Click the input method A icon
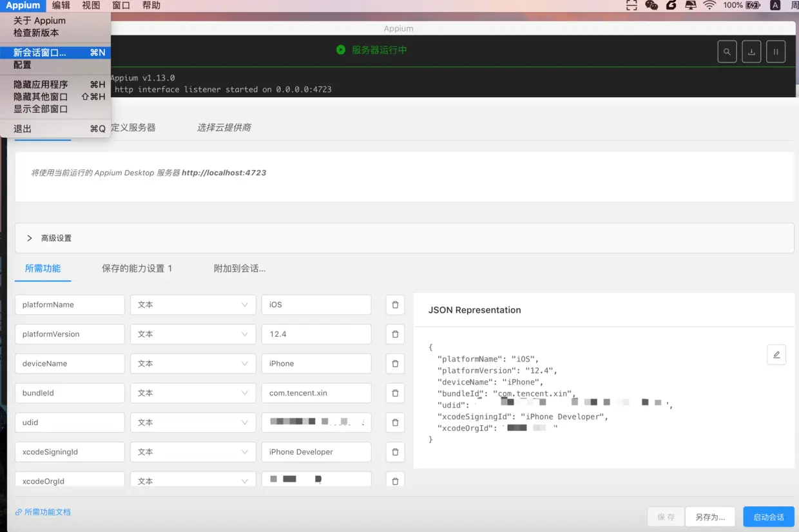The width and height of the screenshot is (799, 532). pos(775,5)
